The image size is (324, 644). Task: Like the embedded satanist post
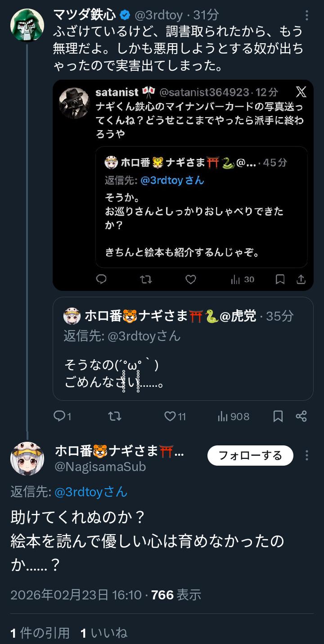point(191,280)
